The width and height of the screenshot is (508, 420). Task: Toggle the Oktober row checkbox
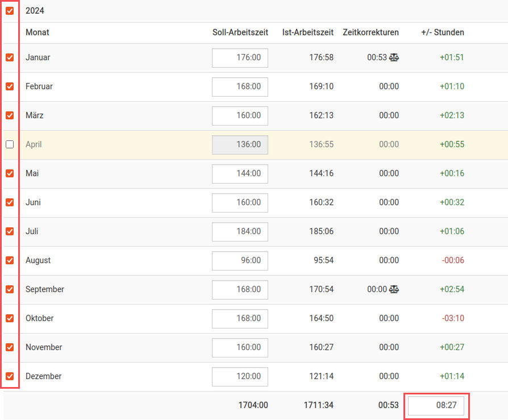tap(10, 318)
